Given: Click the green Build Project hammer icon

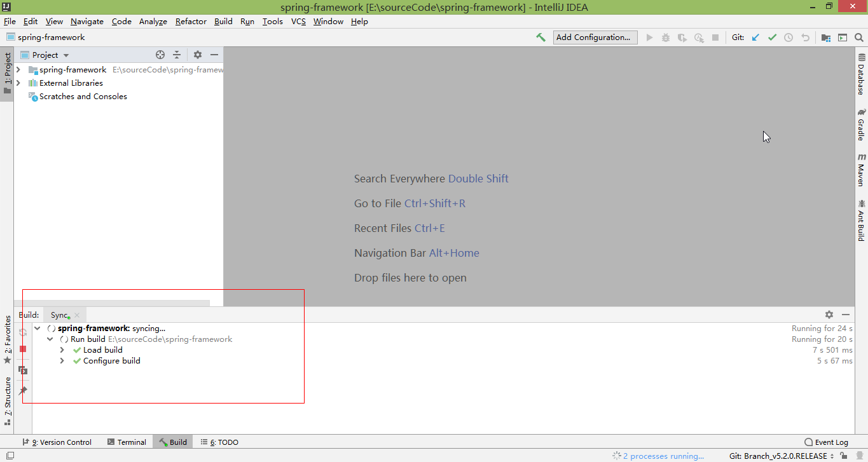Looking at the screenshot, I should point(541,37).
